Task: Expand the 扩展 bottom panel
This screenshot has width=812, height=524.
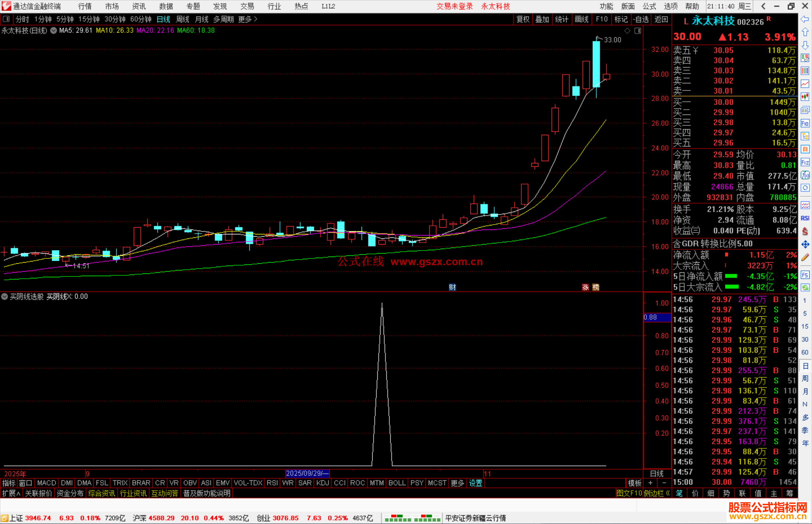Action: 11,493
